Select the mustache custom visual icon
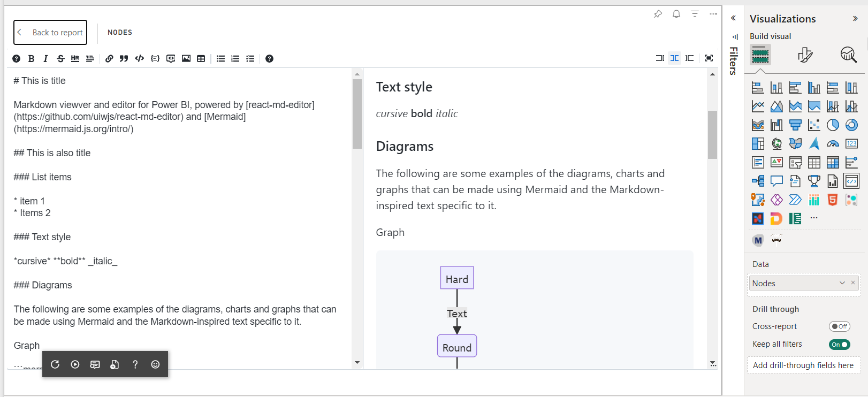 point(776,239)
